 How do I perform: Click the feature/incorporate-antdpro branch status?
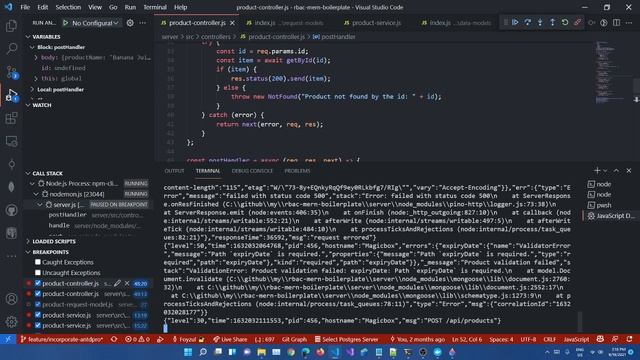pos(62,339)
